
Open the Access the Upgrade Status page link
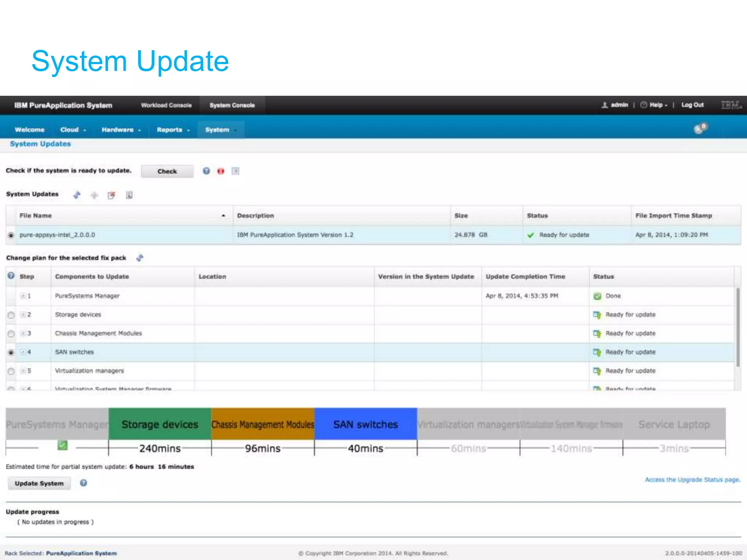point(692,480)
